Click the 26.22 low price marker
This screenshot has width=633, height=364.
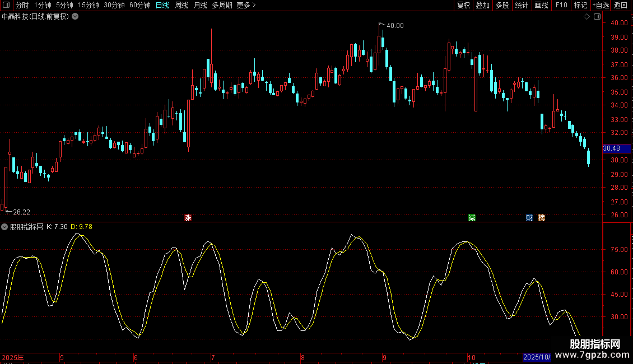21,212
